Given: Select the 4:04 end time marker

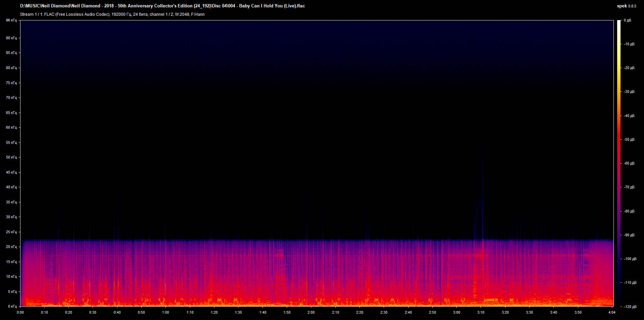Looking at the screenshot, I should [612, 313].
